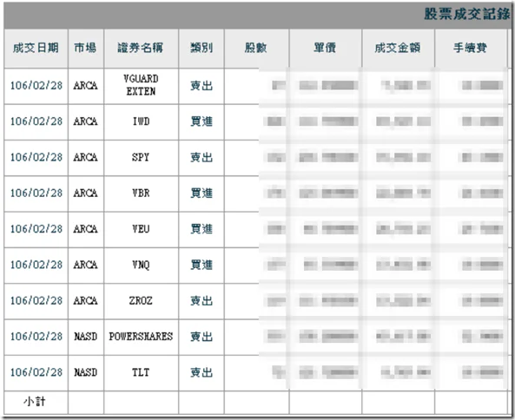The image size is (515, 420).
Task: Click the 市場 column header
Action: [85, 49]
